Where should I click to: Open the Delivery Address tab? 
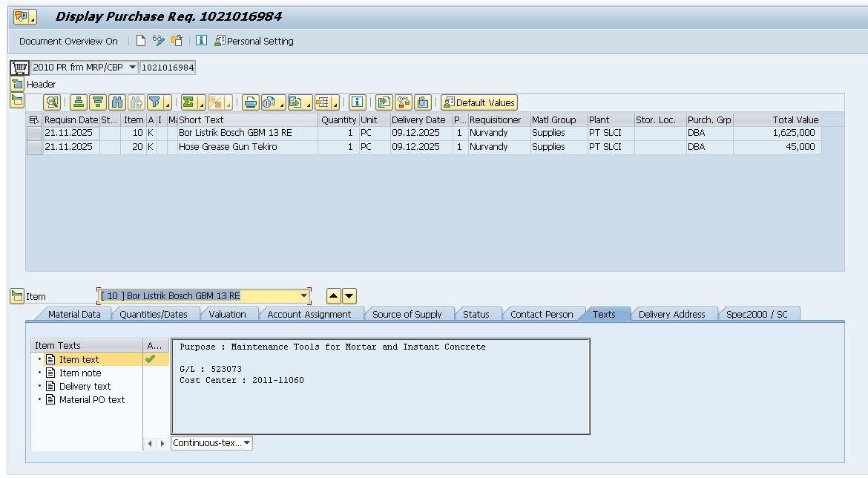[x=671, y=315]
